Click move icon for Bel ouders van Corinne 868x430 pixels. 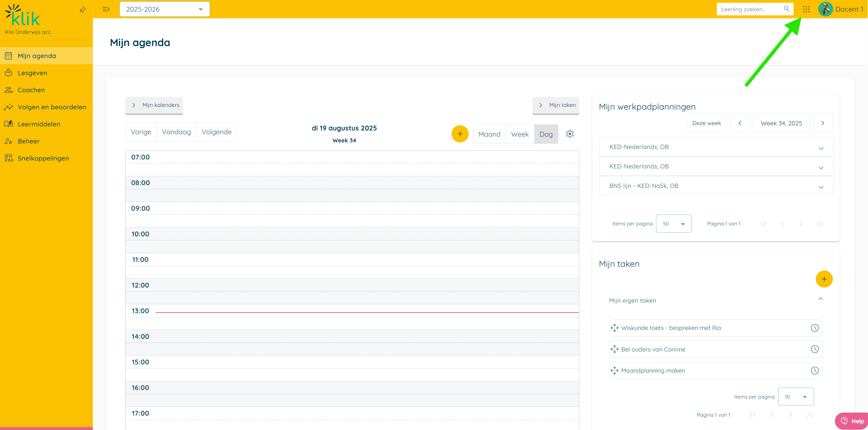coord(614,349)
